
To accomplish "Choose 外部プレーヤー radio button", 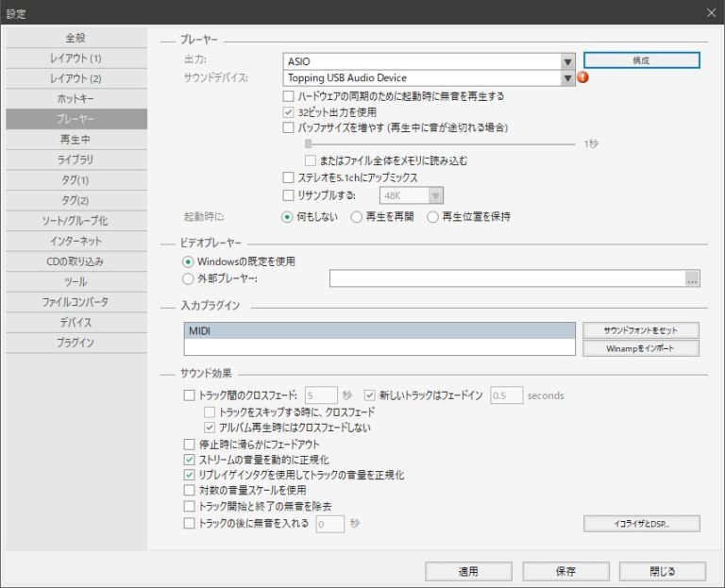I will (189, 278).
